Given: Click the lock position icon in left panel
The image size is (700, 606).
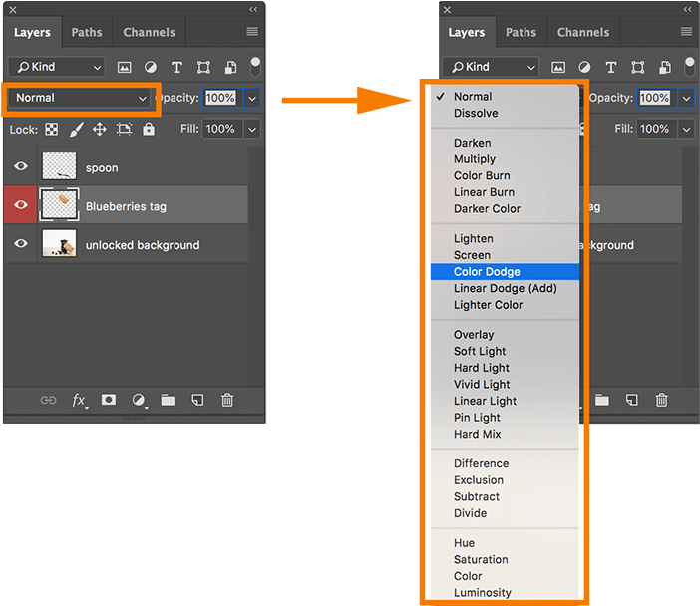Looking at the screenshot, I should pos(100,130).
